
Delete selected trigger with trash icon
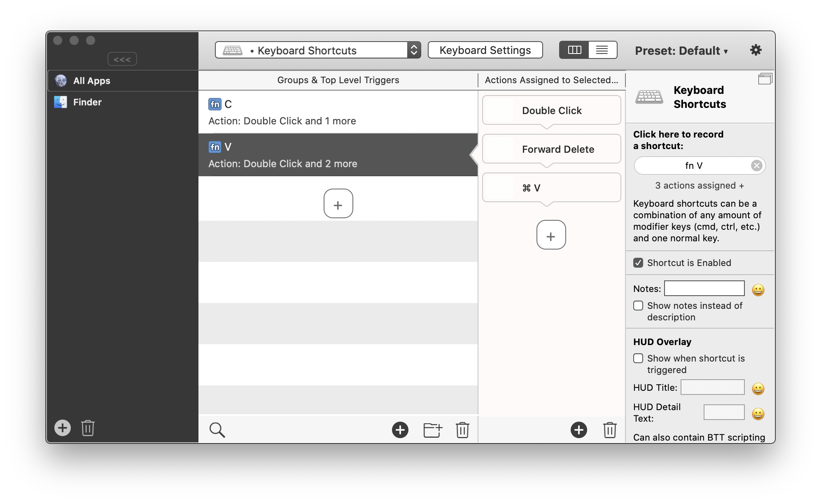pyautogui.click(x=462, y=430)
